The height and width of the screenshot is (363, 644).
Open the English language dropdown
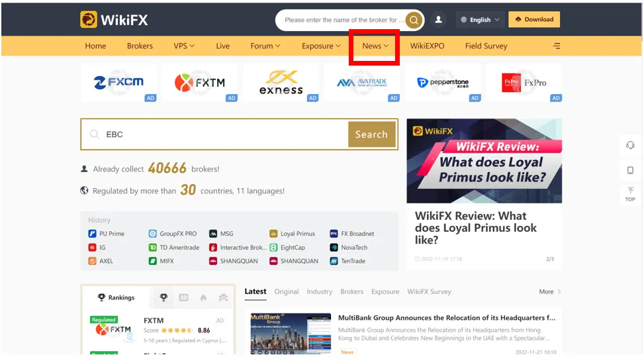(480, 19)
